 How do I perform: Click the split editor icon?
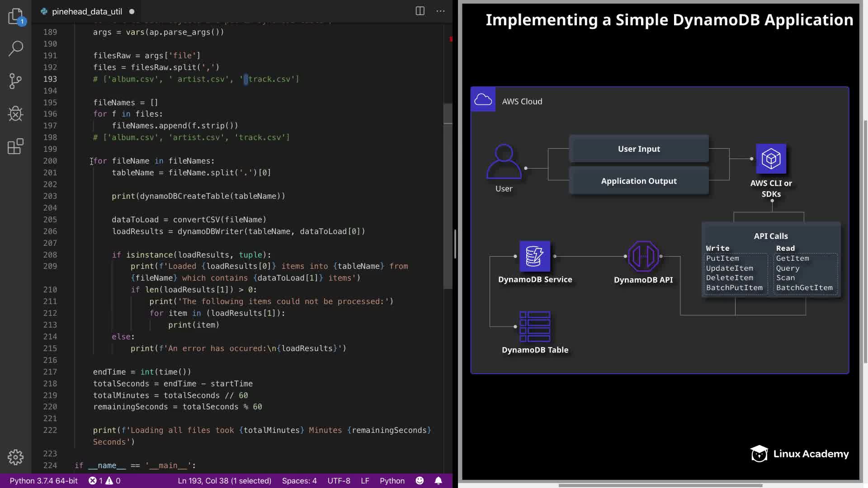click(x=420, y=11)
